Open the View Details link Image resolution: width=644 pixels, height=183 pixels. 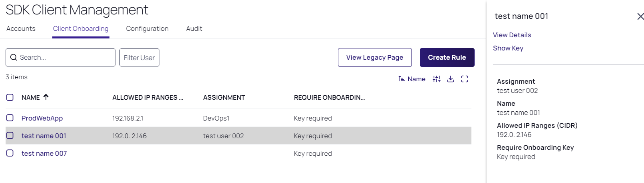pos(512,35)
